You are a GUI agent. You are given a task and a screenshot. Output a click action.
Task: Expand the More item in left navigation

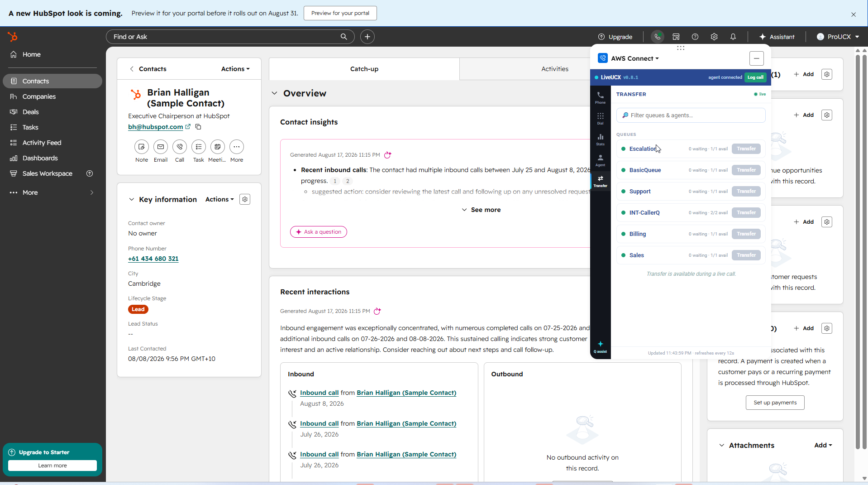pos(52,192)
